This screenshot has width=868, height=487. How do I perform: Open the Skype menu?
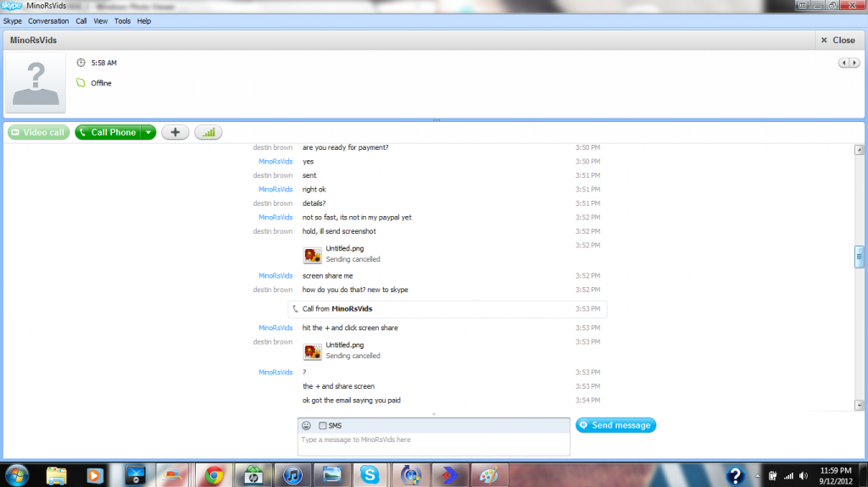(12, 21)
